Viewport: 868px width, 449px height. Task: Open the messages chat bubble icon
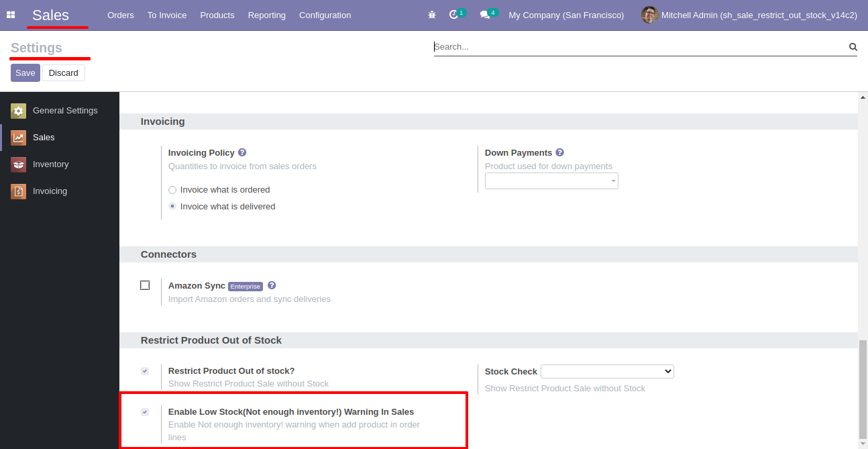click(x=485, y=15)
